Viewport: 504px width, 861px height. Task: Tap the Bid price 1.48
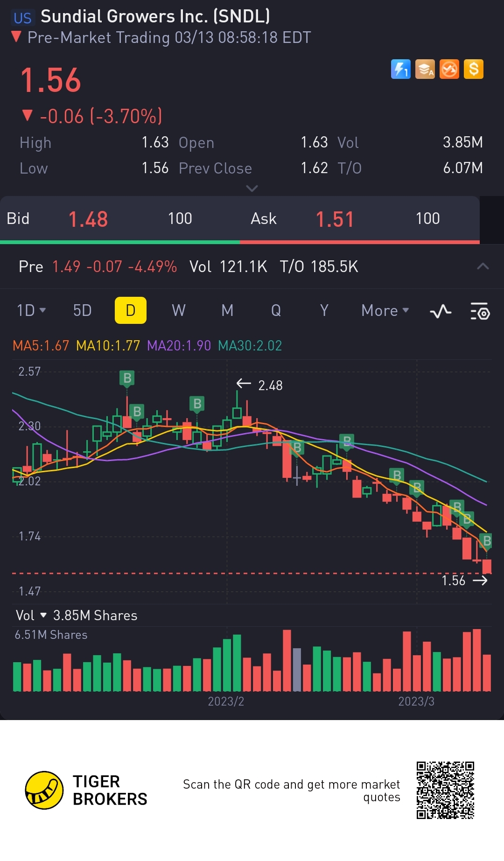88,219
